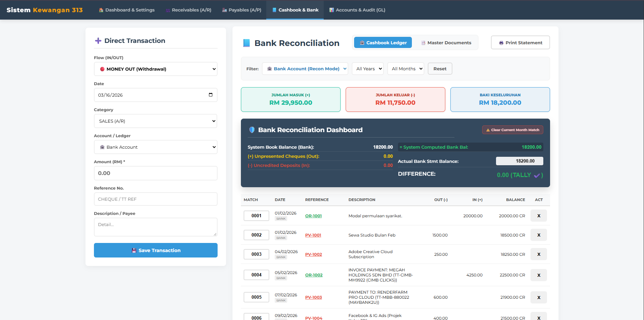This screenshot has width=644, height=320.
Task: Click the Receivables (A/R) icon in the navbar
Action: pos(168,10)
